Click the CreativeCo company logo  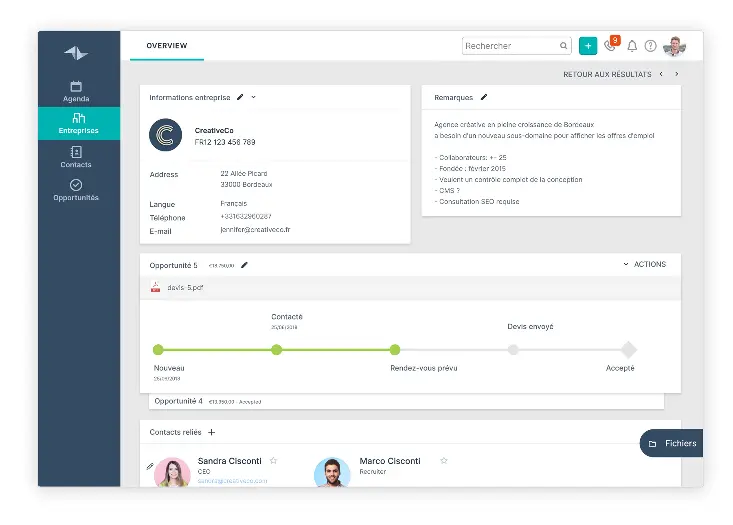coord(165,135)
